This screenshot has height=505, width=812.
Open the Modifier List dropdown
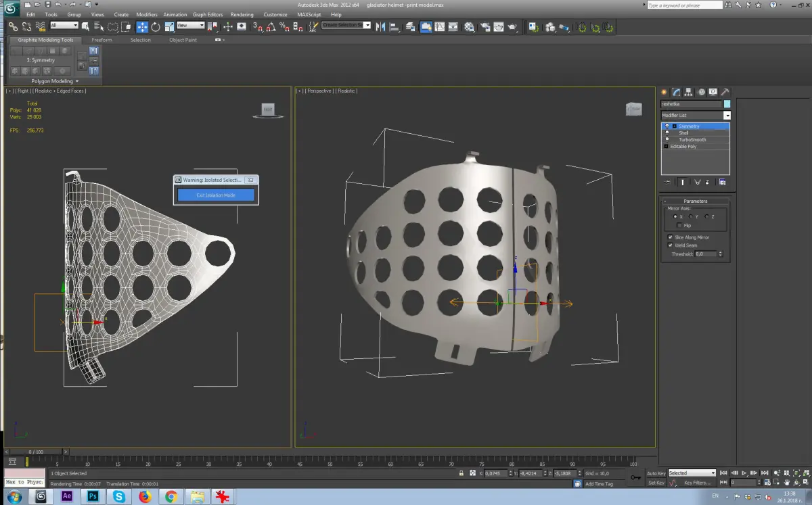coord(727,116)
